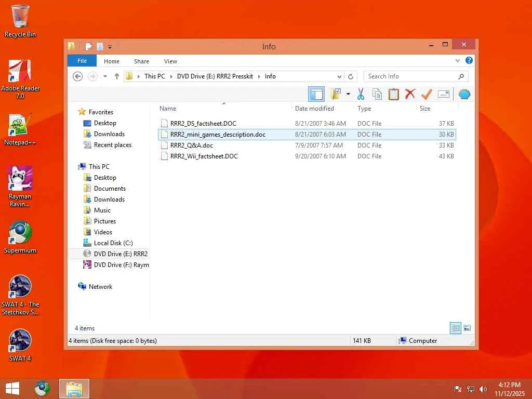This screenshot has width=532, height=399.
Task: Expand the ribbon with the chevron
Action: (x=457, y=61)
